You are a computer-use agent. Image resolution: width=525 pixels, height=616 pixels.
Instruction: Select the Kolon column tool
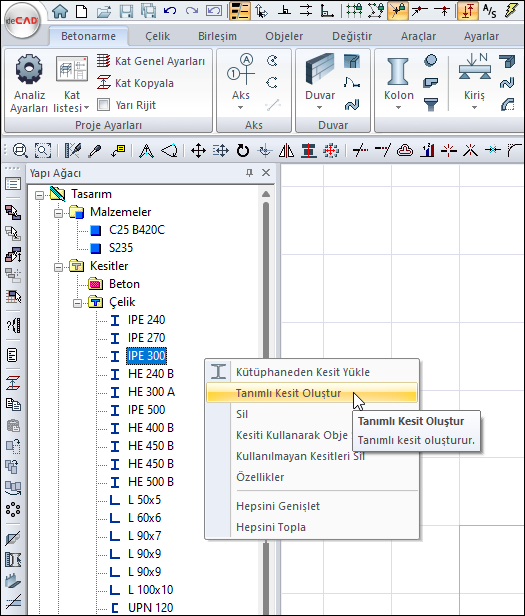point(398,84)
